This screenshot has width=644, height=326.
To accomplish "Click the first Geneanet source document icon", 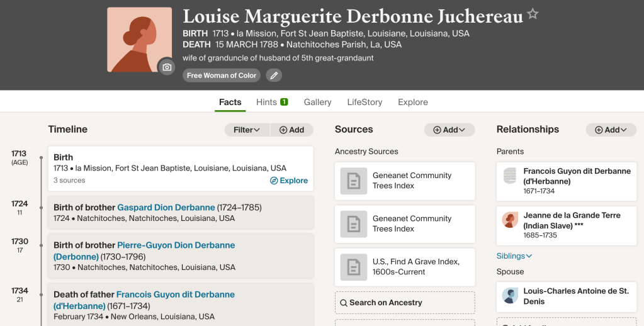I will [x=353, y=181].
